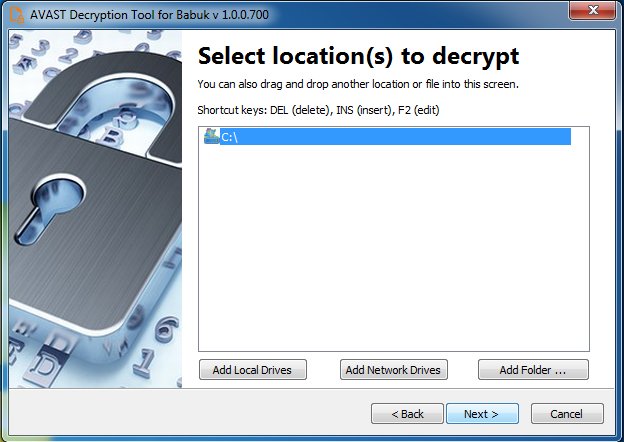Add all local drives to the list
The height and width of the screenshot is (442, 624).
pyautogui.click(x=253, y=370)
